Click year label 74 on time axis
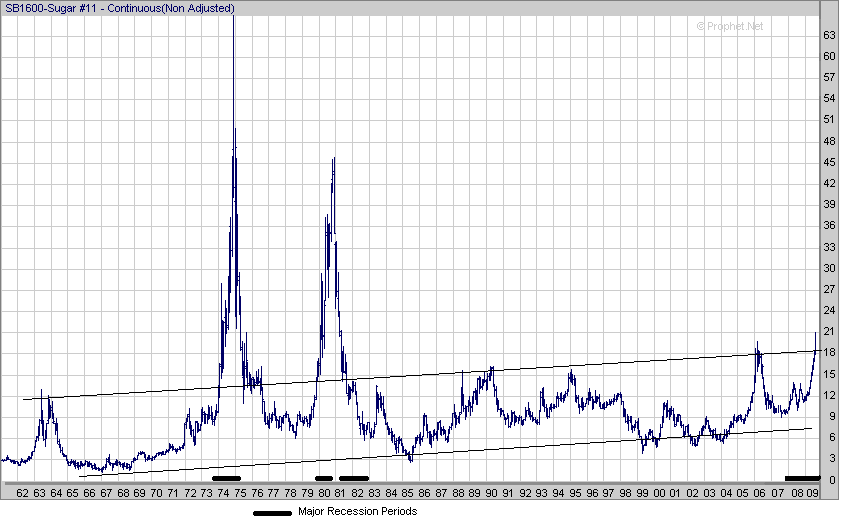Image resolution: width=854 pixels, height=525 pixels. coord(223,493)
